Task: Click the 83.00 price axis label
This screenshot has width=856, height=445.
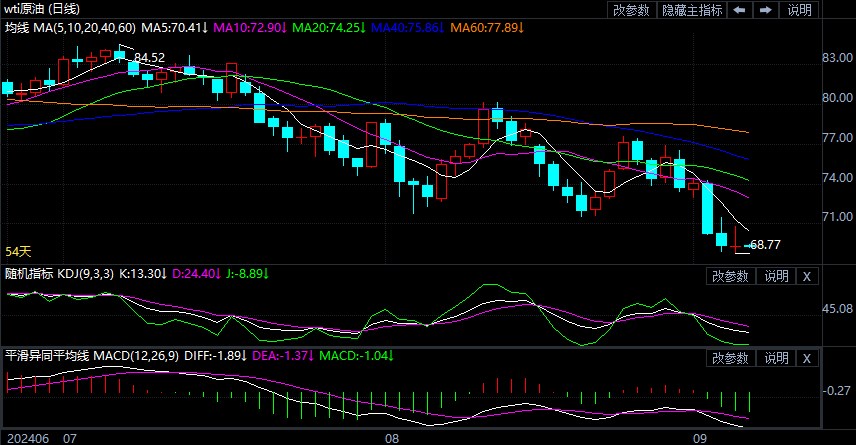Action: [837, 57]
